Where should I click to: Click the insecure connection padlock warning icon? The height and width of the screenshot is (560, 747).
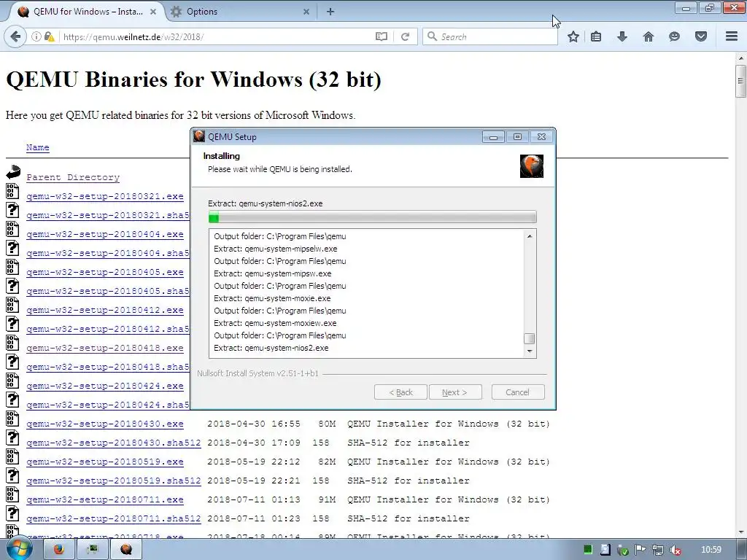49,36
